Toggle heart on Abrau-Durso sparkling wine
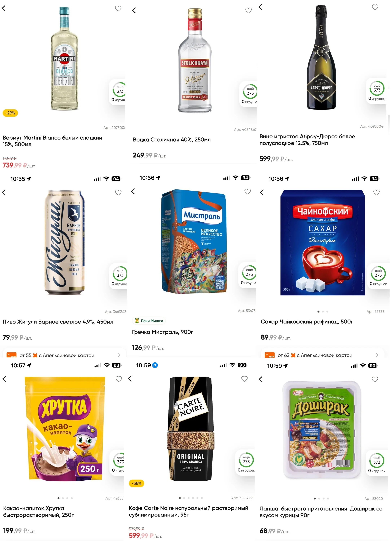 pos(375,7)
